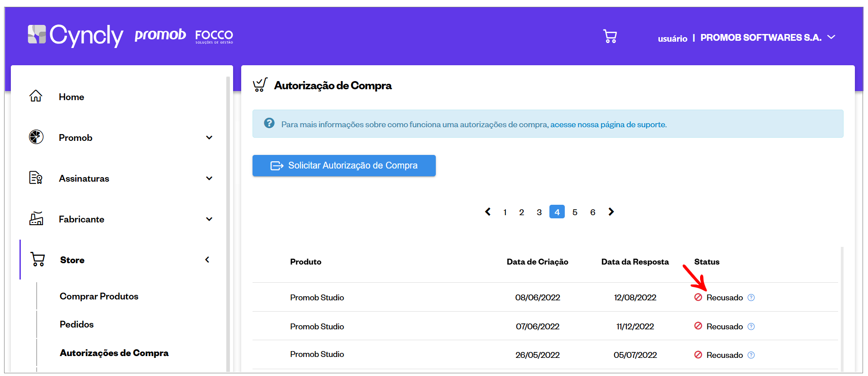Click the Assinaturas document icon

[x=36, y=178]
